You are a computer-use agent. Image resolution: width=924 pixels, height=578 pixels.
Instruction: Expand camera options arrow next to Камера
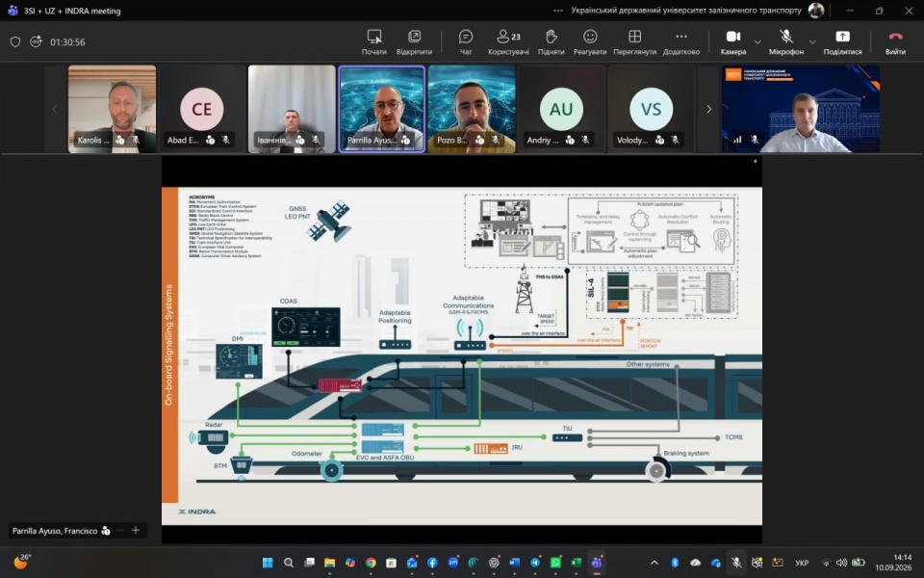point(757,41)
